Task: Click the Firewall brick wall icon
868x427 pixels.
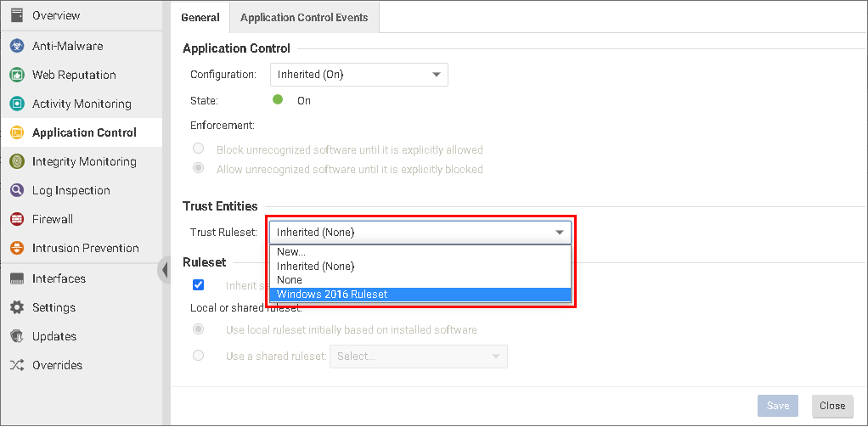Action: [16, 219]
